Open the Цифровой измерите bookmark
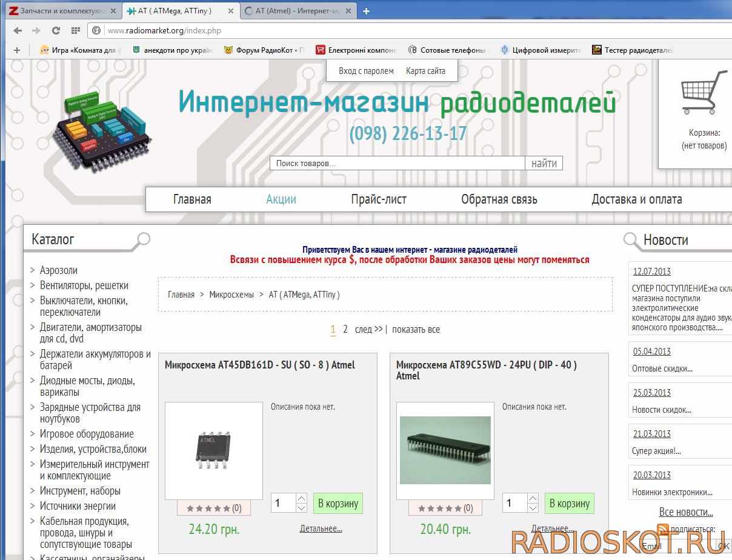 click(541, 50)
